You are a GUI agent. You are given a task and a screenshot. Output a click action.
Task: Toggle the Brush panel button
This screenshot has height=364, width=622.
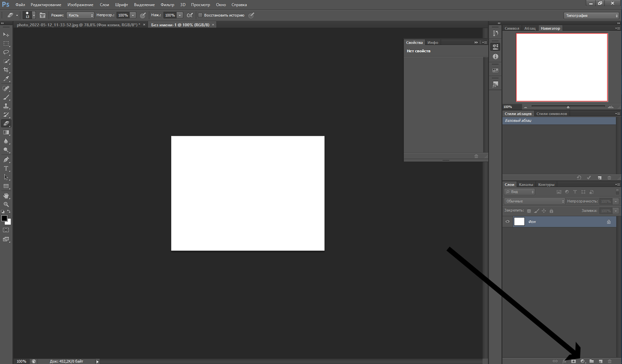click(x=43, y=16)
